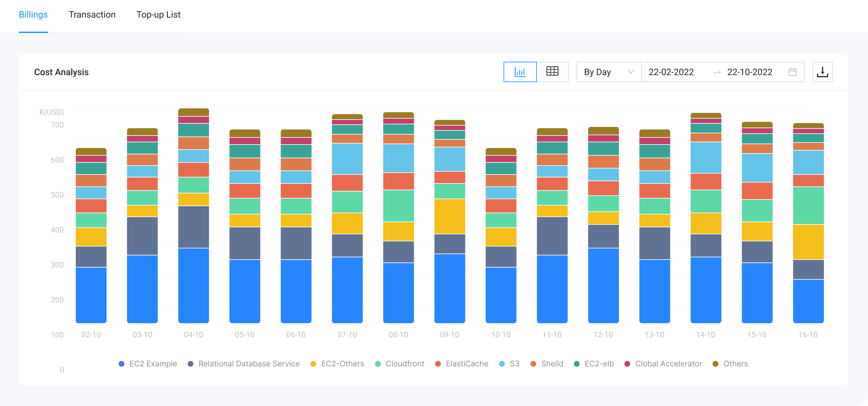The width and height of the screenshot is (868, 406).
Task: Select the 14-10 stacked bar
Action: (x=706, y=218)
